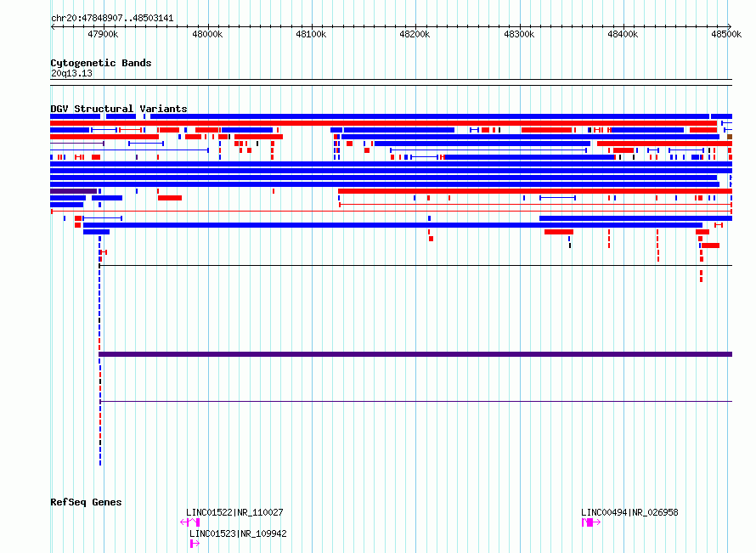The width and height of the screenshot is (756, 553).
Task: Open the LINC00494|NR_026958 gene label
Action: point(629,512)
